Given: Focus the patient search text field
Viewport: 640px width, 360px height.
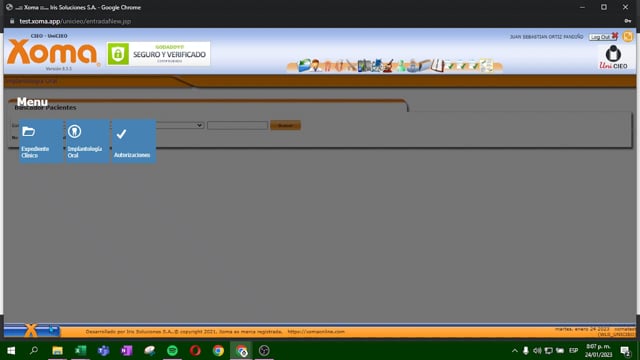Looking at the screenshot, I should coord(237,125).
